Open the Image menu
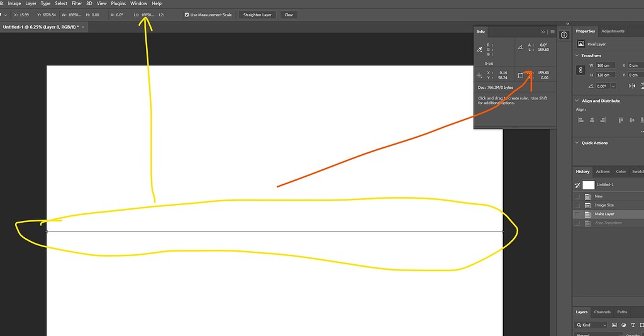The image size is (644, 336). pyautogui.click(x=14, y=3)
